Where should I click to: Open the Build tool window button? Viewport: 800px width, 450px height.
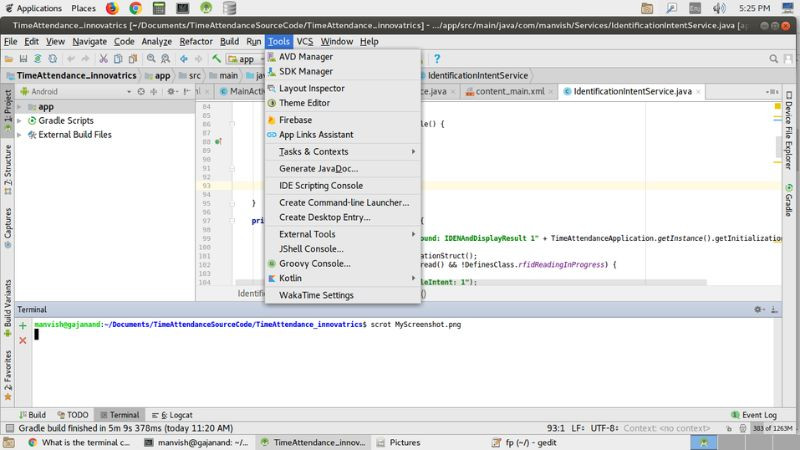33,415
